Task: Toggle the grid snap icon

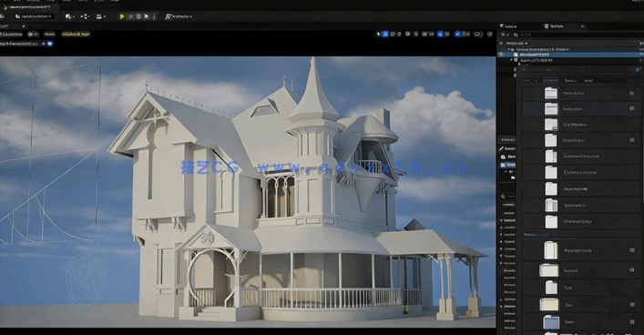Action: click(x=424, y=34)
